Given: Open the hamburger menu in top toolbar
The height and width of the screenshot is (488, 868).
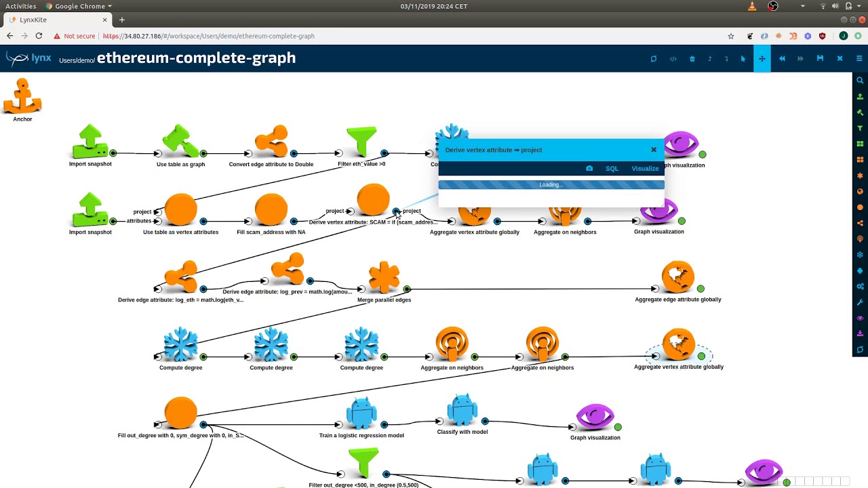Looking at the screenshot, I should (x=859, y=59).
